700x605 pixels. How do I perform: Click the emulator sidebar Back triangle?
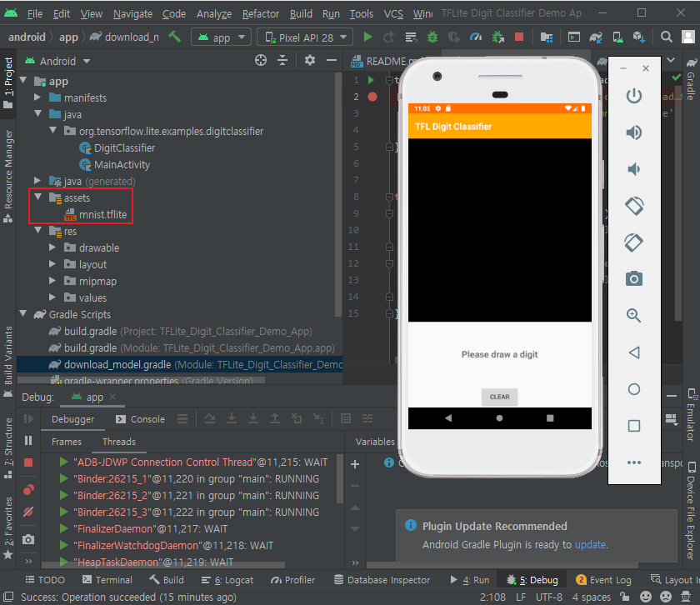pyautogui.click(x=634, y=352)
